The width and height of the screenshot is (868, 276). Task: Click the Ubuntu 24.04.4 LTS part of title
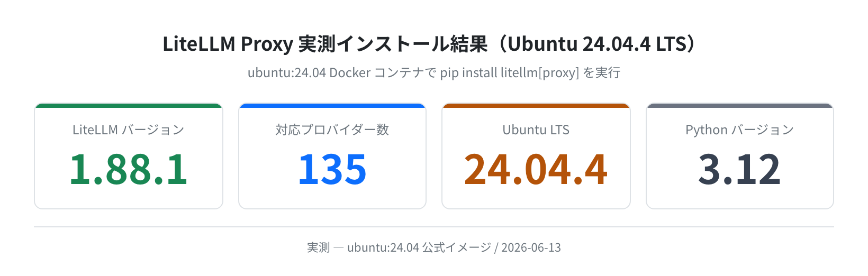[597, 44]
